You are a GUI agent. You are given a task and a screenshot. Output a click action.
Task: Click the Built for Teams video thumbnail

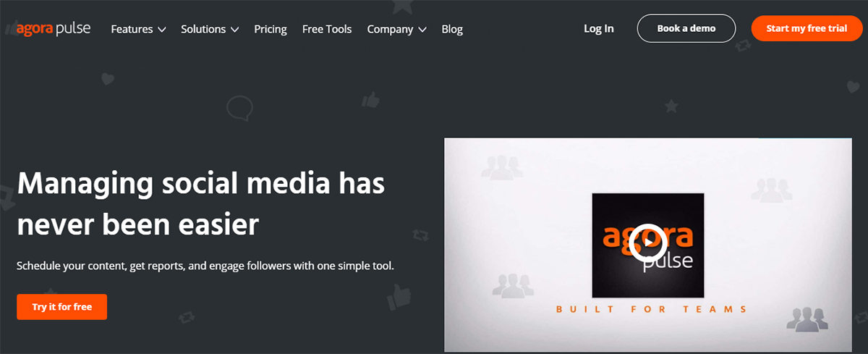647,245
